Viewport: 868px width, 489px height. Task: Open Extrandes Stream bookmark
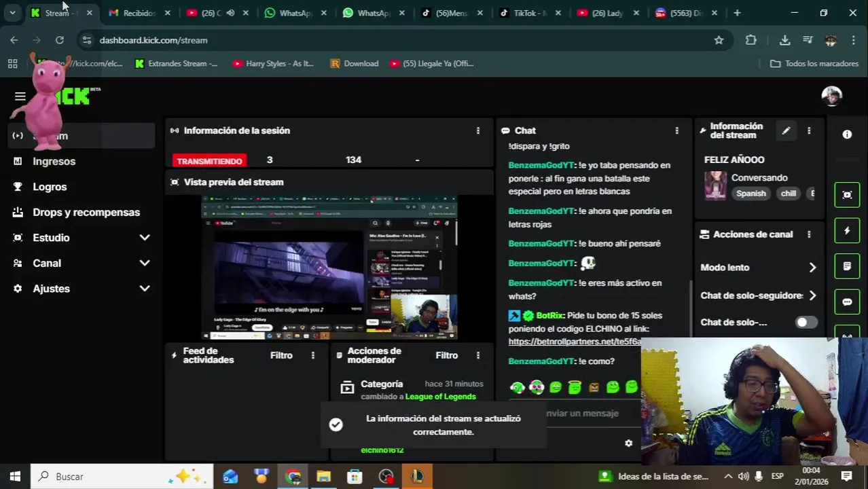[x=176, y=63]
